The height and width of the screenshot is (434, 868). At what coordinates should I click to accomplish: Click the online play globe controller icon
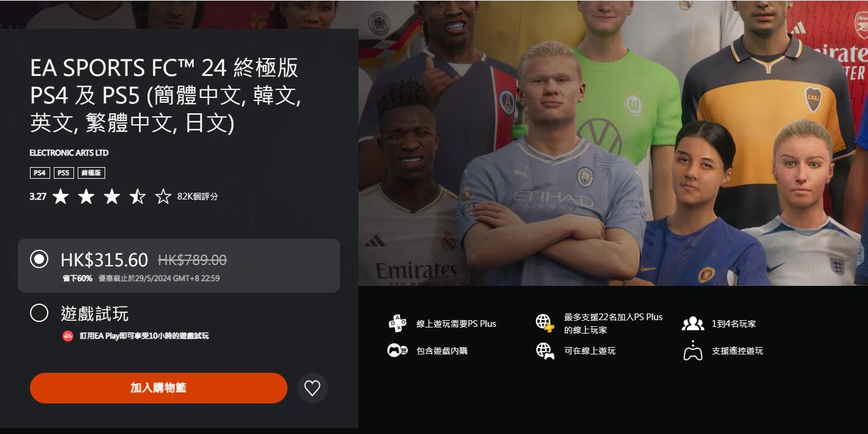point(544,351)
